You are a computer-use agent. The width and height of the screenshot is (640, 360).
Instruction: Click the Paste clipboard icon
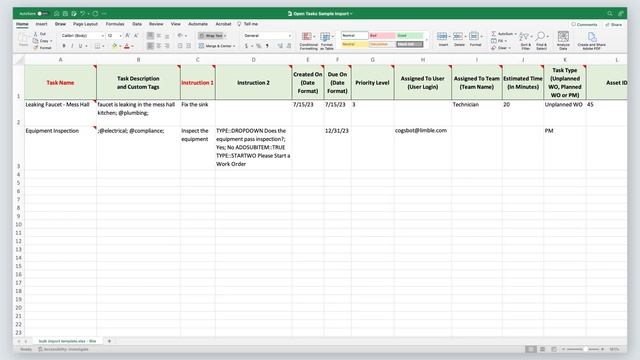[x=23, y=40]
